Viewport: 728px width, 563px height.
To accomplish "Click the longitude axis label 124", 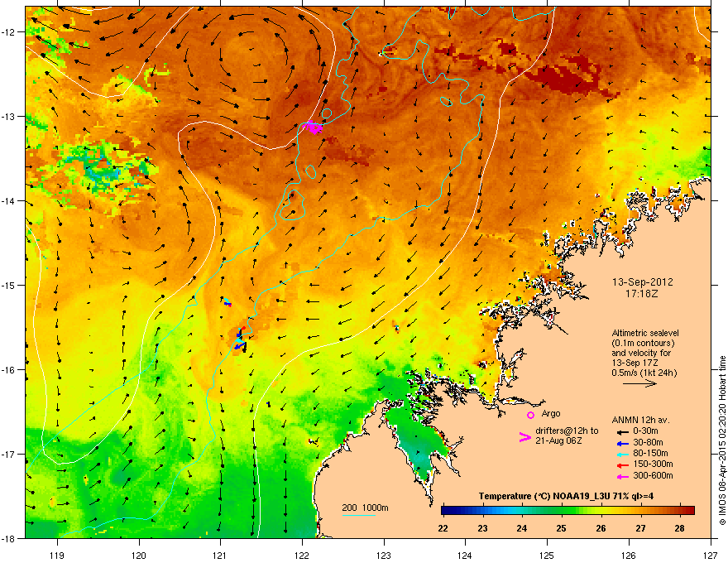I will click(x=465, y=555).
